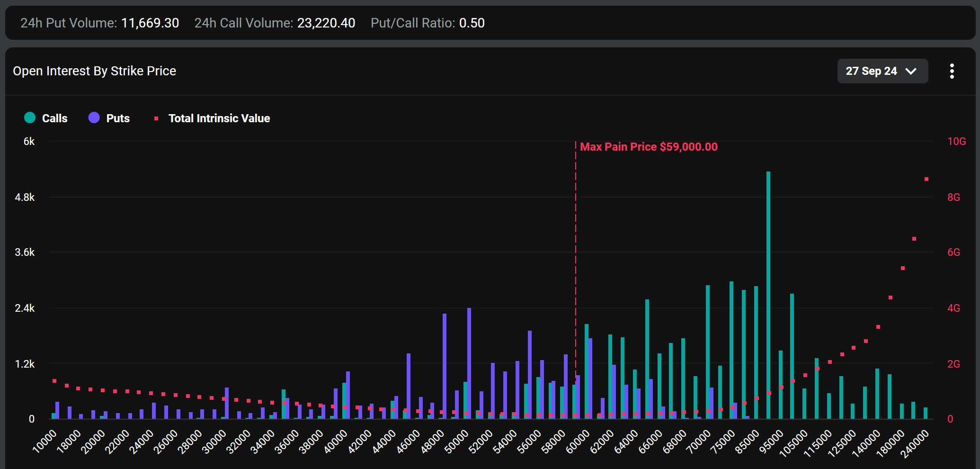Toggle Total Intrinsic Value legend entry

pos(212,118)
